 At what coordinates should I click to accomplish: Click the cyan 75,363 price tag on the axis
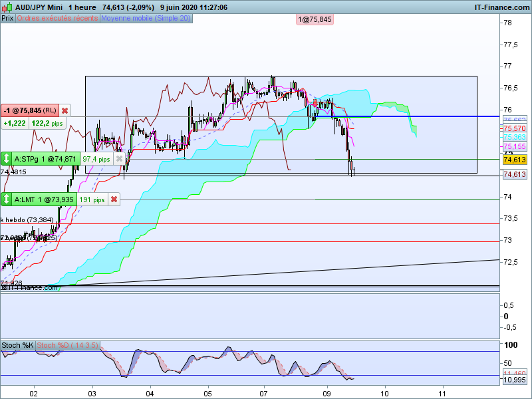(x=515, y=137)
